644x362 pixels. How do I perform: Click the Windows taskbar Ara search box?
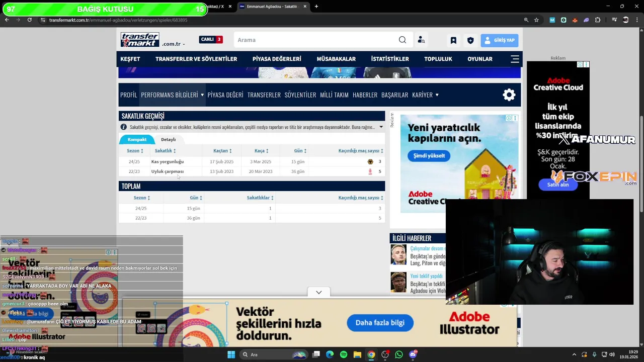click(x=273, y=354)
